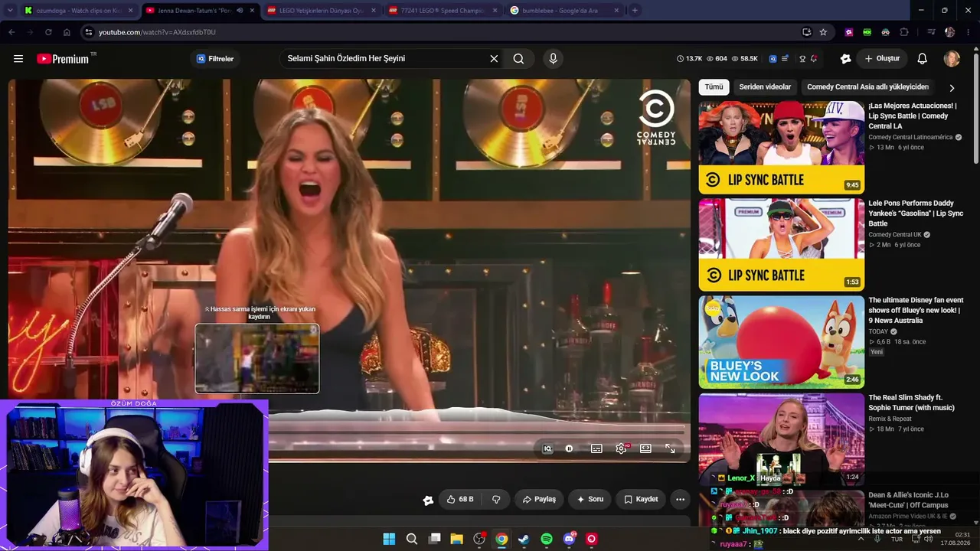
Task: Like the video with 68 B likes
Action: tap(460, 499)
